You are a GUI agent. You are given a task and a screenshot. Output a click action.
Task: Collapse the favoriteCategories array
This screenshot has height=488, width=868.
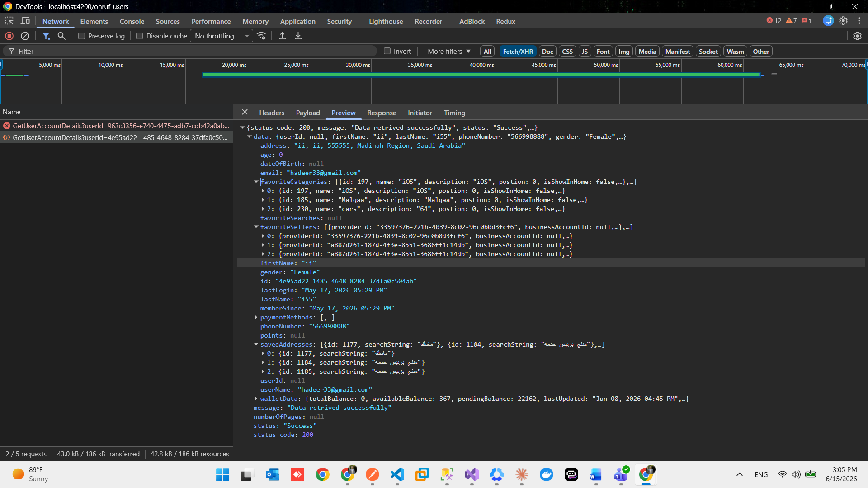point(256,182)
